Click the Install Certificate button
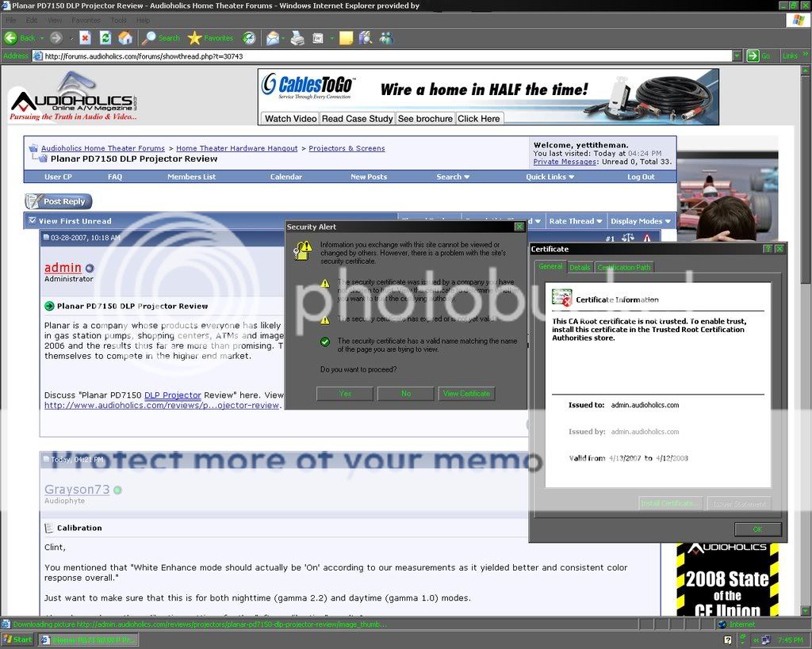The image size is (812, 649). point(671,503)
